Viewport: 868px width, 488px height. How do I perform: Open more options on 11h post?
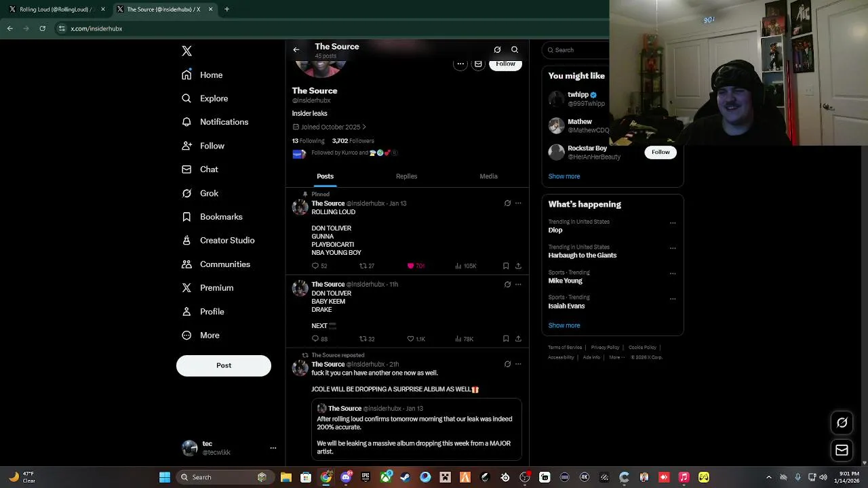point(518,285)
